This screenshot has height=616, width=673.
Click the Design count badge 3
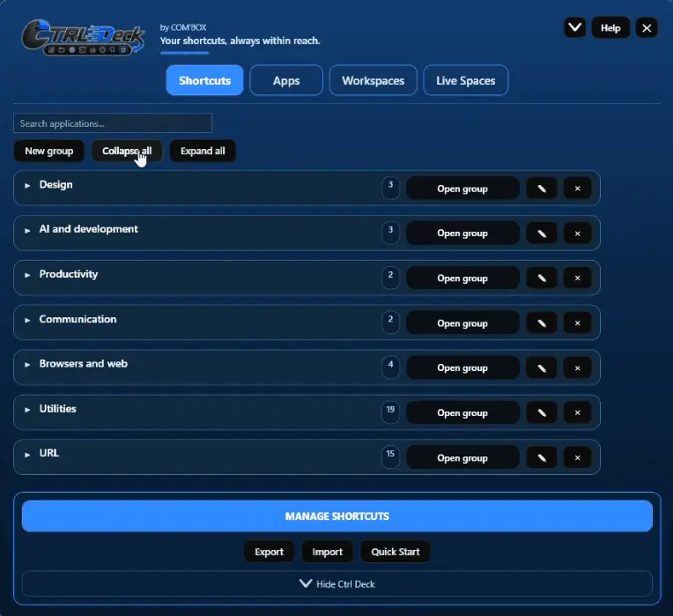click(390, 188)
